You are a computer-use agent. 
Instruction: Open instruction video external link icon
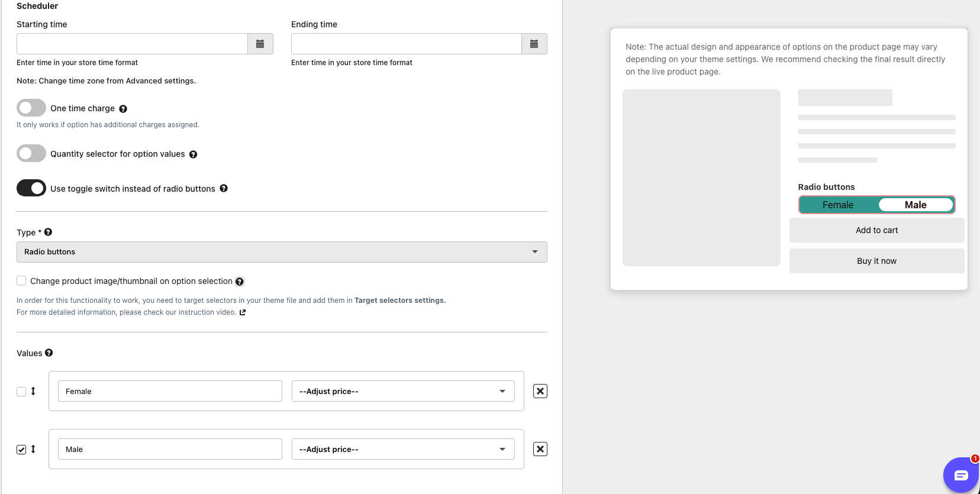point(243,312)
